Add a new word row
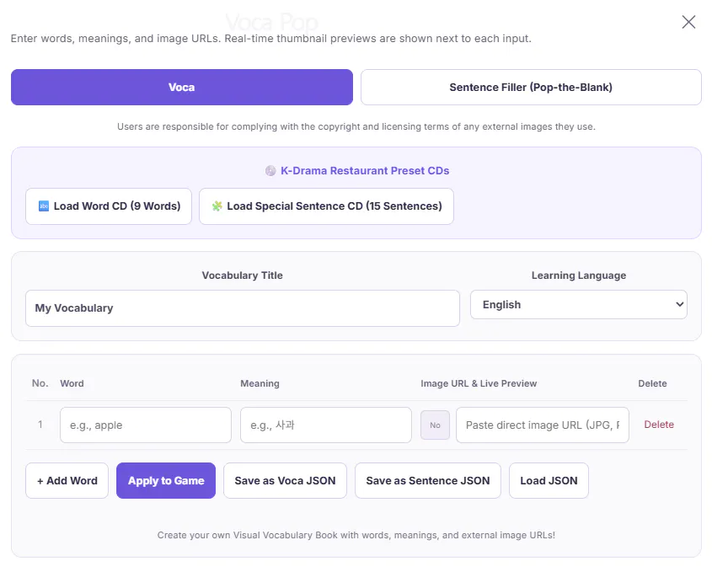The height and width of the screenshot is (588, 712). 67,480
